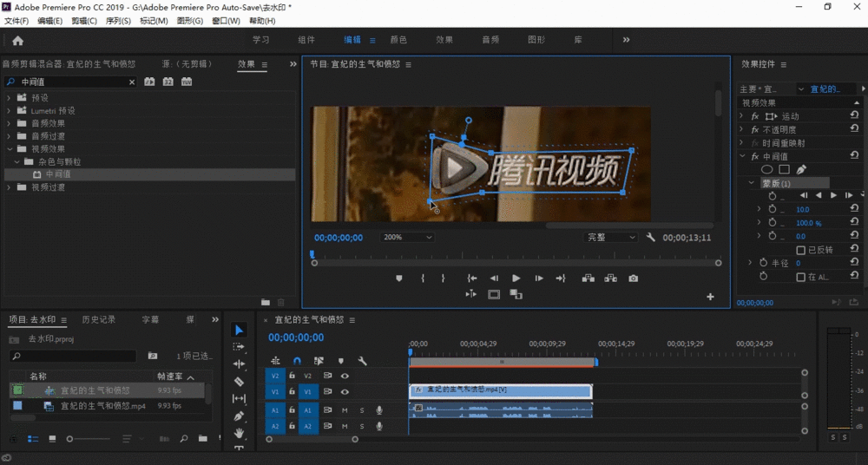Open the 历史记录 panel tab
Screen dimensions: 868x465
(x=99, y=319)
